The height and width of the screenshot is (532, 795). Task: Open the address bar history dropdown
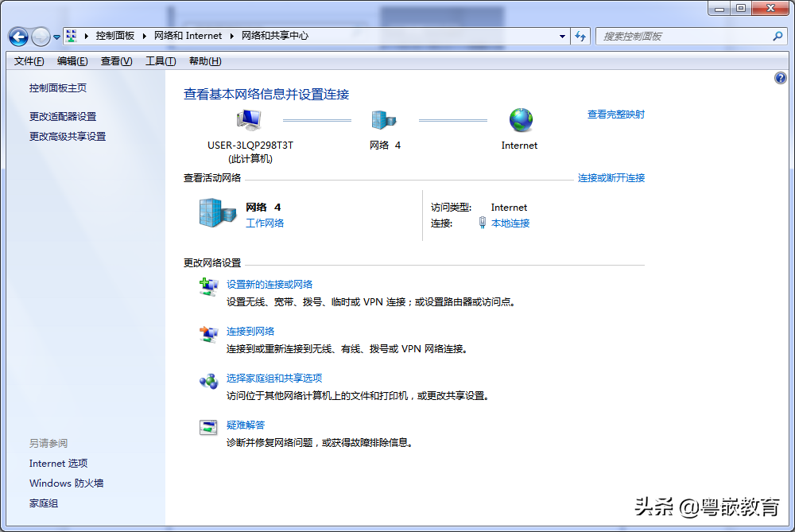[561, 37]
